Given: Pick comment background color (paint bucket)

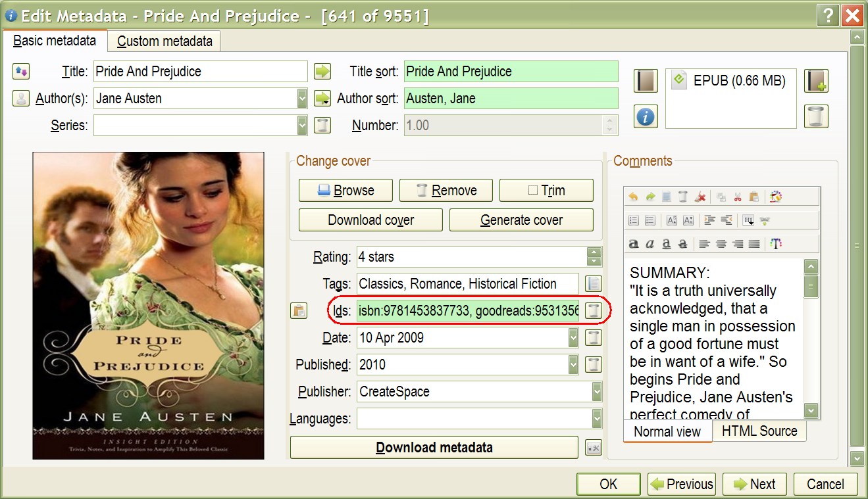Looking at the screenshot, I should [776, 197].
